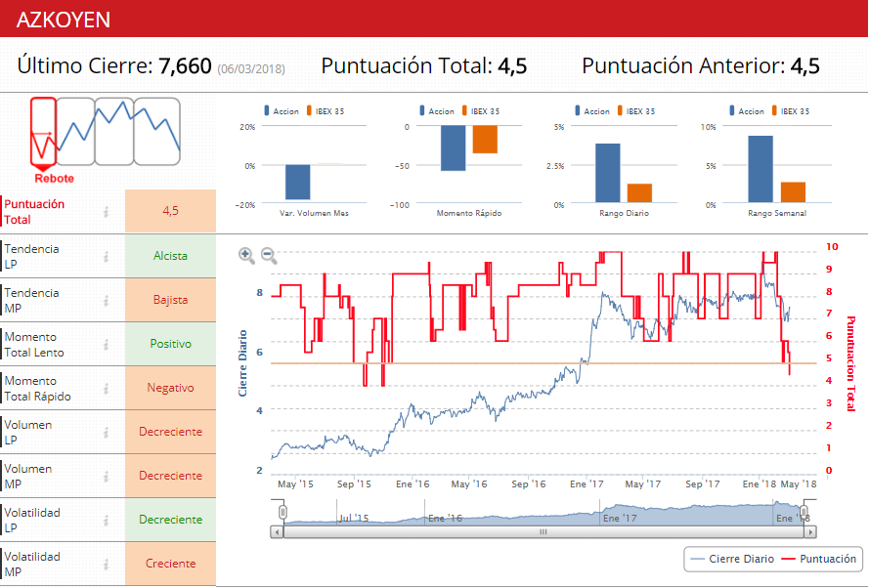Screen dimensions: 869x588
Task: Click the Rango Diario chart title
Action: (624, 213)
